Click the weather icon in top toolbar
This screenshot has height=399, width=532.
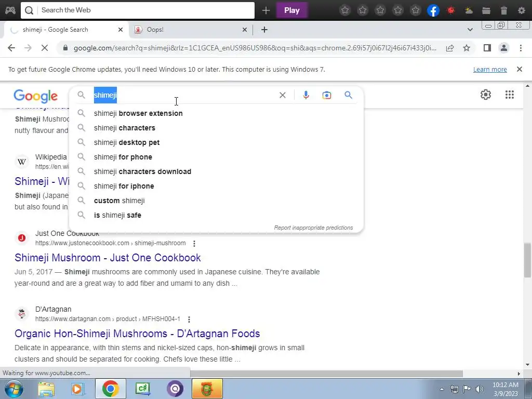click(x=469, y=10)
